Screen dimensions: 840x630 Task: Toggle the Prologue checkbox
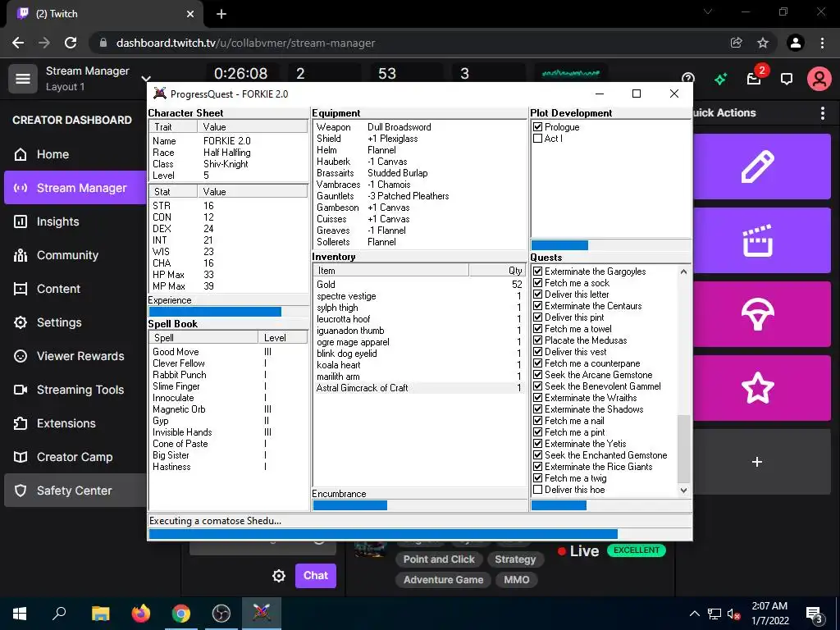(538, 127)
